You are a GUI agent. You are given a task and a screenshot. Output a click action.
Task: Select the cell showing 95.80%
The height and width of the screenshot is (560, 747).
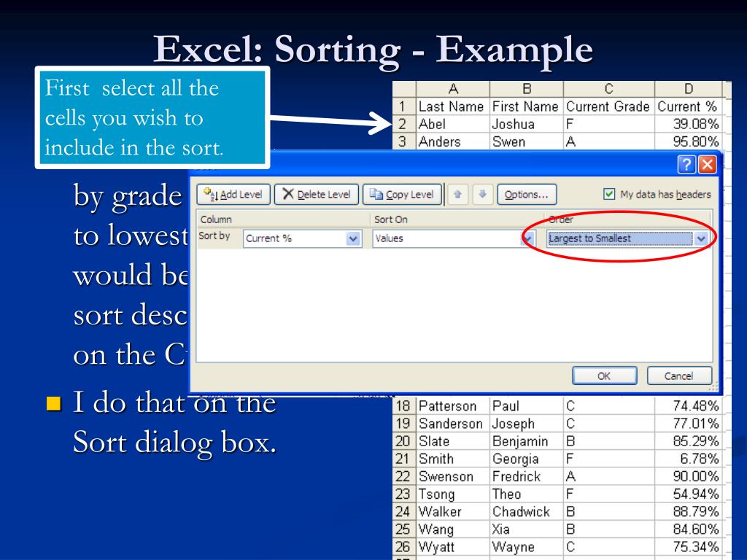point(689,141)
